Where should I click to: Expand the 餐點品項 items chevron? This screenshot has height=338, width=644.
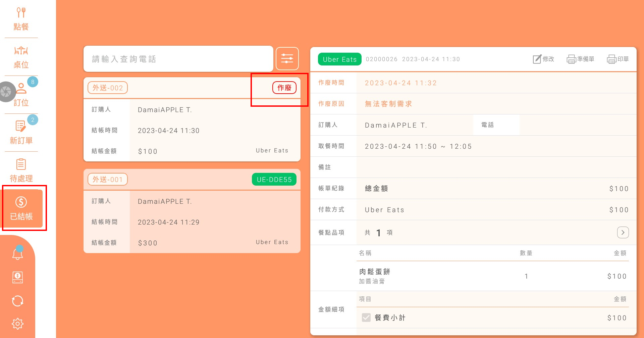point(623,233)
